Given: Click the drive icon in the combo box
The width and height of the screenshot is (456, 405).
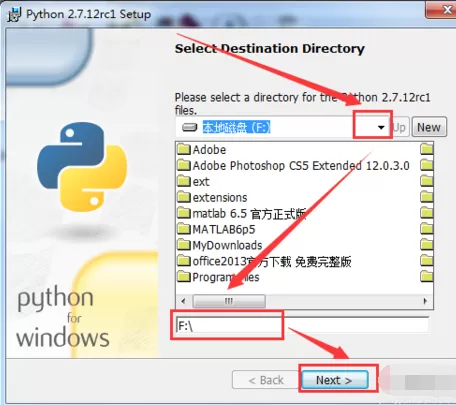Looking at the screenshot, I should [x=190, y=127].
